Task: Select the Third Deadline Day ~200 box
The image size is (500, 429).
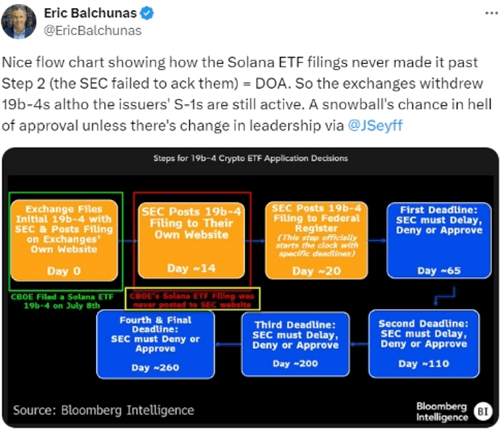Action: [x=295, y=344]
